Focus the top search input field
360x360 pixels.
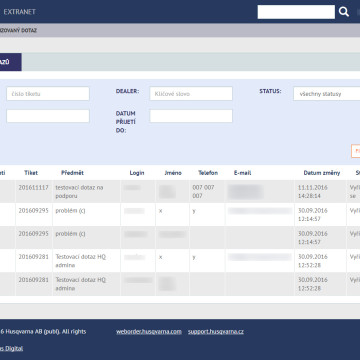click(296, 12)
